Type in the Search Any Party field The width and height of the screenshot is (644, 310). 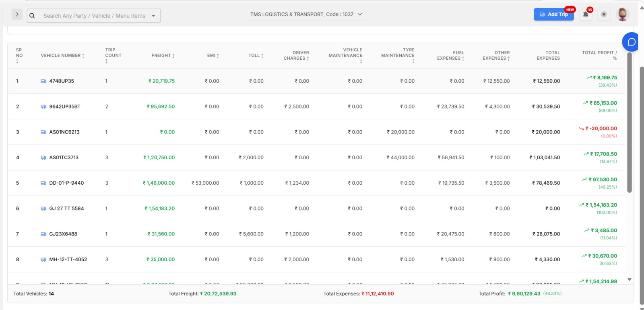tap(94, 16)
